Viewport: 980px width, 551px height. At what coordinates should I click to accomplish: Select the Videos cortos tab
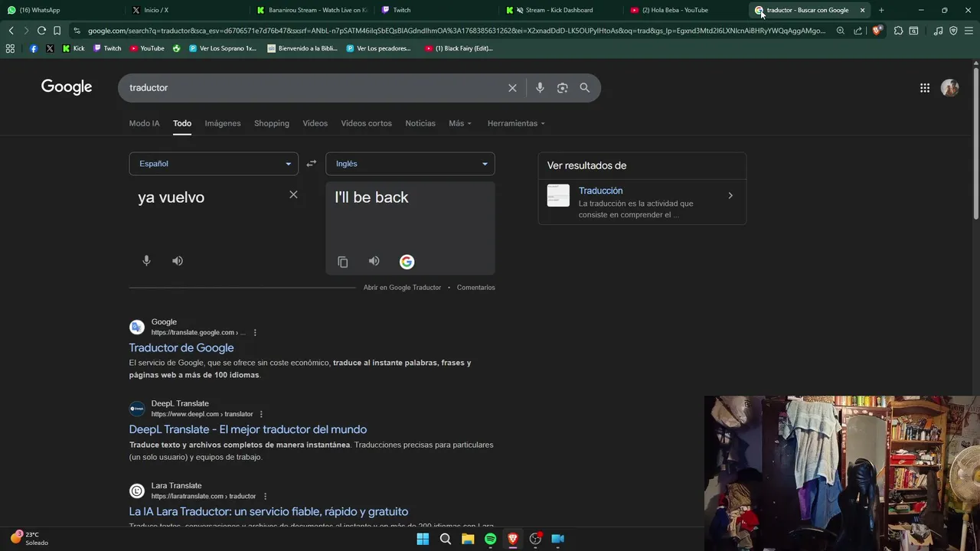[x=366, y=123]
